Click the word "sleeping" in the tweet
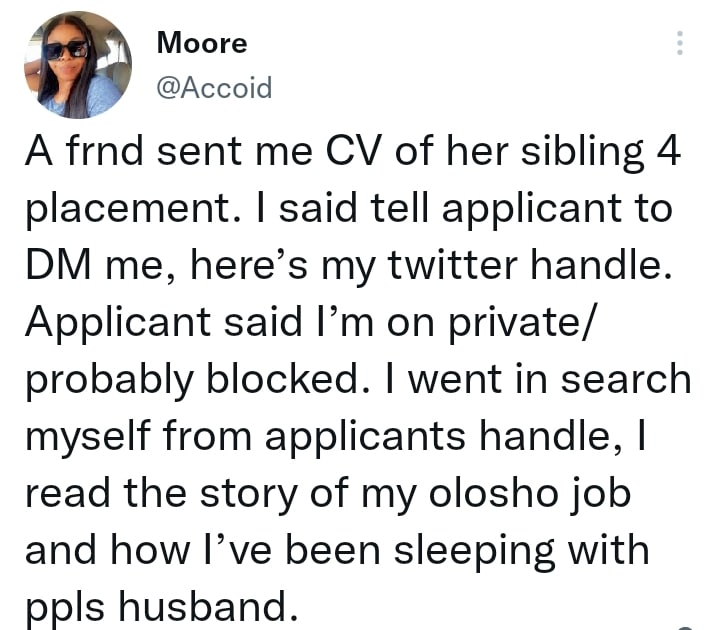Image resolution: width=720 pixels, height=630 pixels. [x=475, y=551]
